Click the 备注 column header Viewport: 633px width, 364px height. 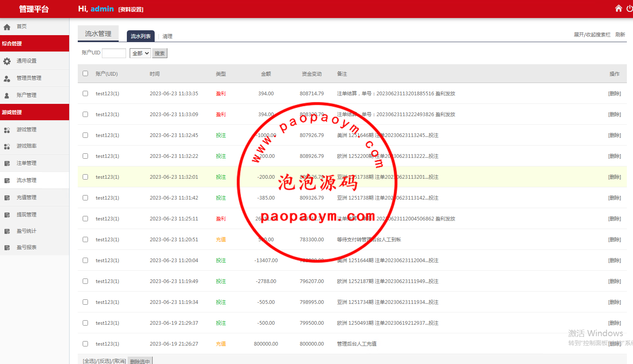click(342, 74)
